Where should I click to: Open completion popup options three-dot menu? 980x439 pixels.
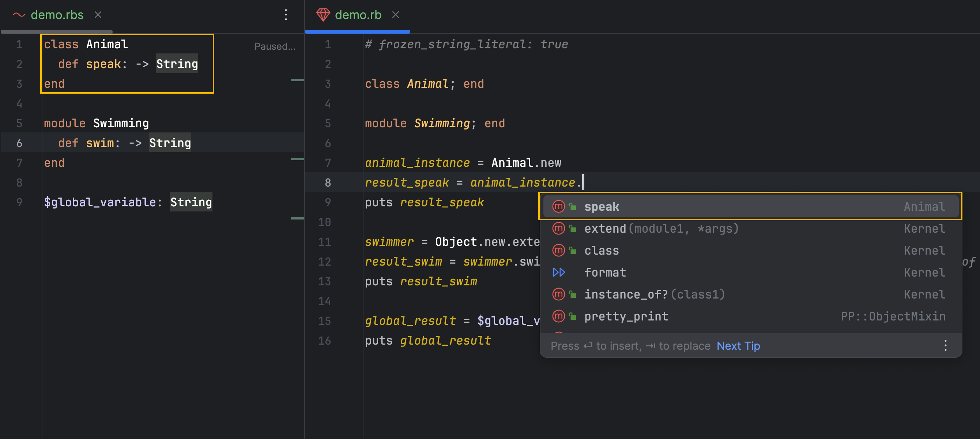[945, 345]
